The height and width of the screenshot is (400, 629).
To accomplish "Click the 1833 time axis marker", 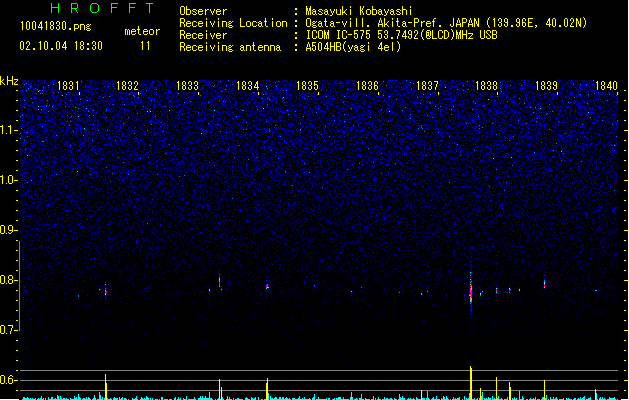I will [187, 86].
